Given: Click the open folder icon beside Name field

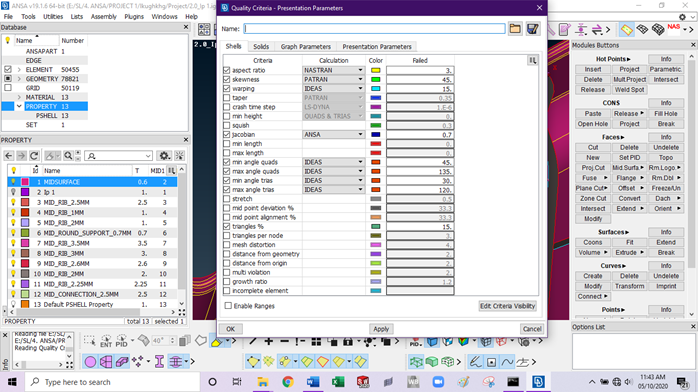Looking at the screenshot, I should [515, 29].
